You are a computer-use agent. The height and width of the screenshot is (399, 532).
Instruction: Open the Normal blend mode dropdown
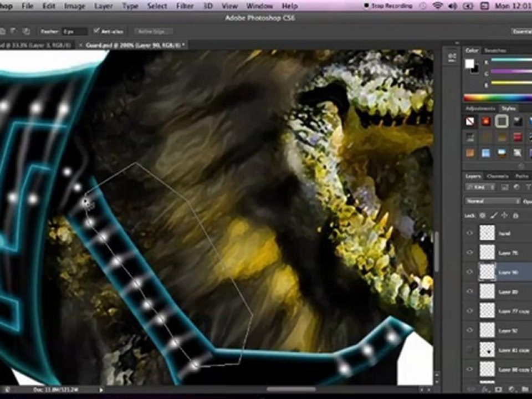[x=492, y=201]
